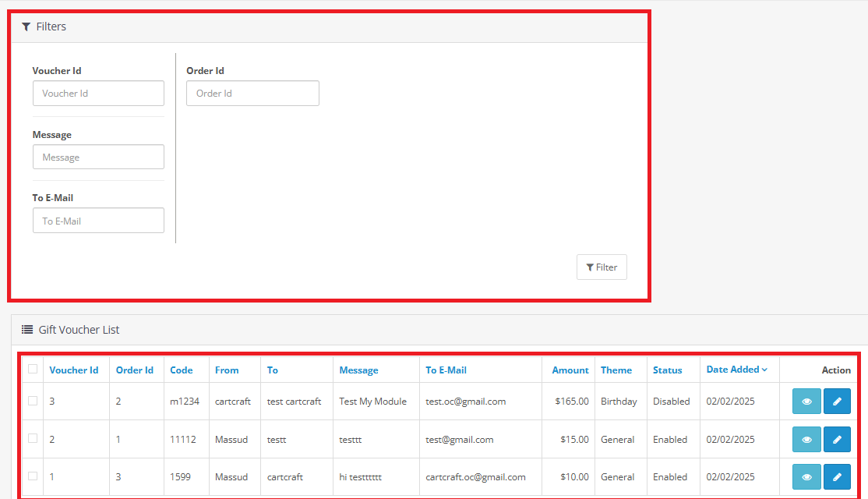Edit voucher 3 using pencil icon
Viewport: 868px width, 499px height.
(x=837, y=402)
